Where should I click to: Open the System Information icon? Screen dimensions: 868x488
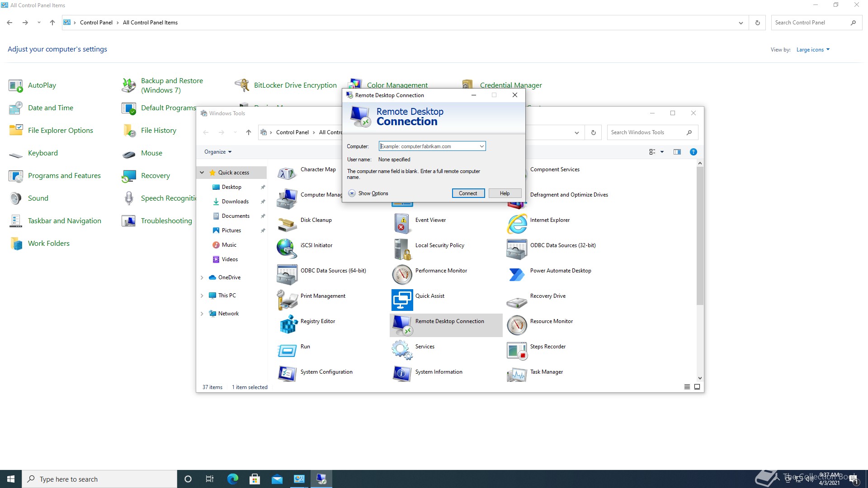tap(402, 374)
